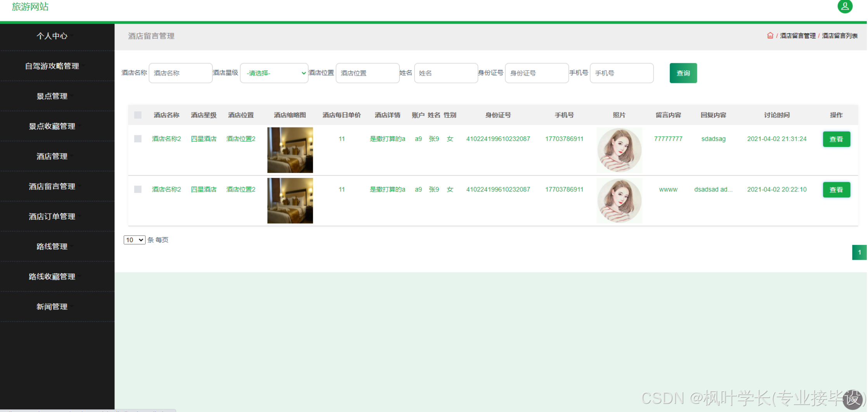
Task: Open the 酒店星级 -请选择- dropdown
Action: (x=274, y=73)
